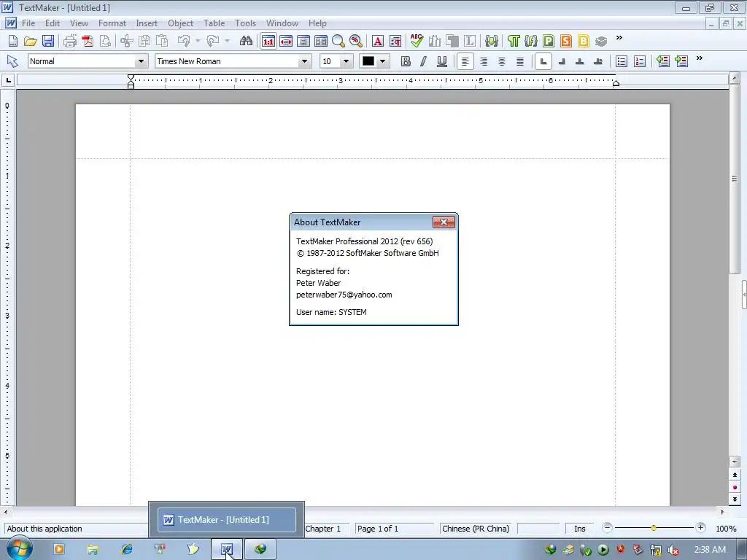Viewport: 747px width, 560px height.
Task: Click the Copy icon in toolbar
Action: coord(144,41)
